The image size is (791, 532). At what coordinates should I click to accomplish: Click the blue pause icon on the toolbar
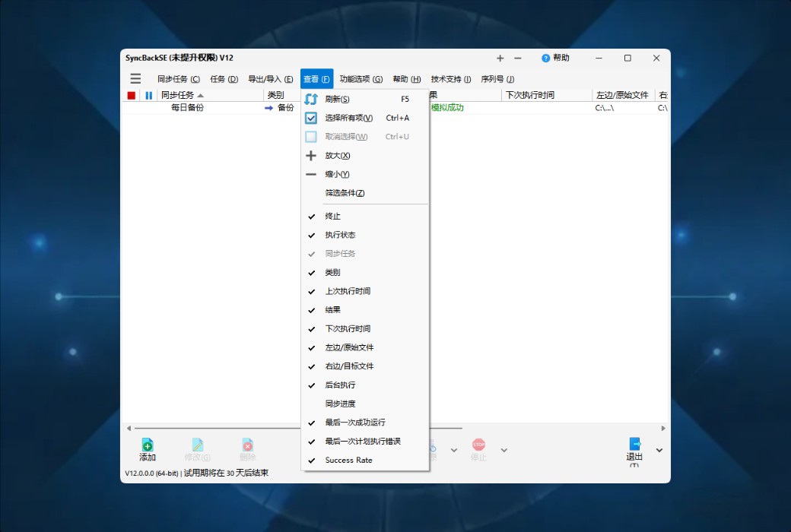point(148,95)
